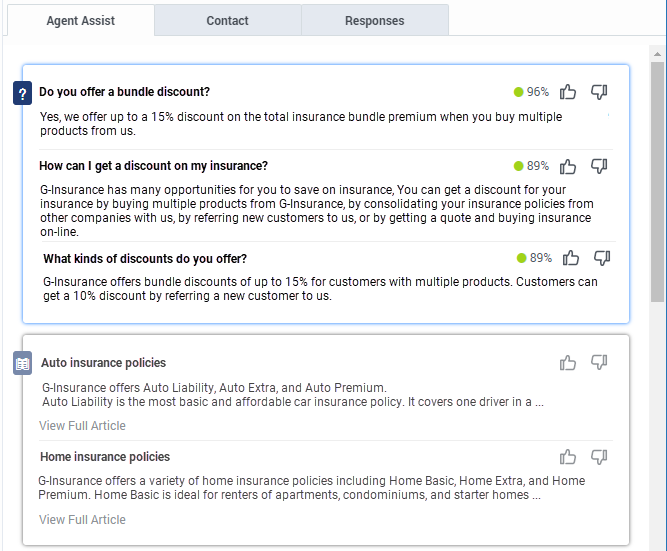Thumbs down 'What kinds of discounts' answer

tap(602, 258)
